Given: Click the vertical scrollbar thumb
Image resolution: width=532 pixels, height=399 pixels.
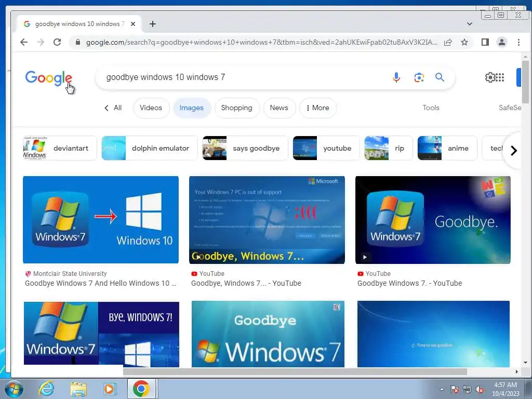Looking at the screenshot, I should click(x=525, y=82).
